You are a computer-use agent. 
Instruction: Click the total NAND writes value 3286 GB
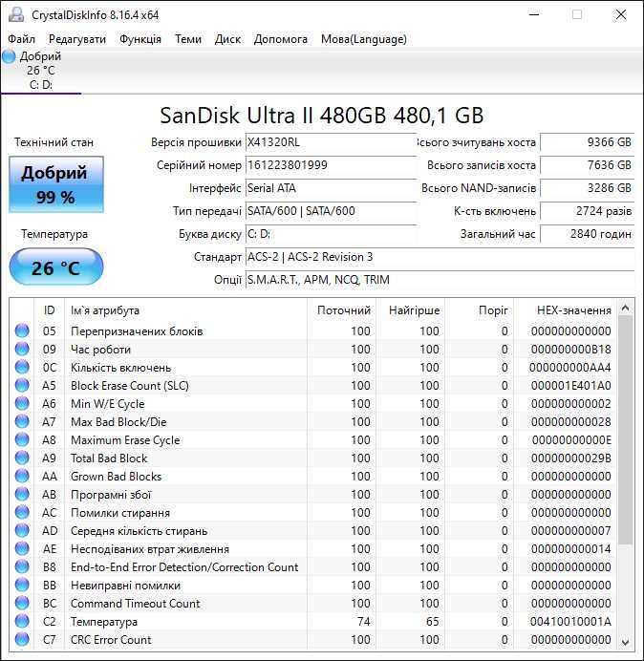tap(587, 188)
